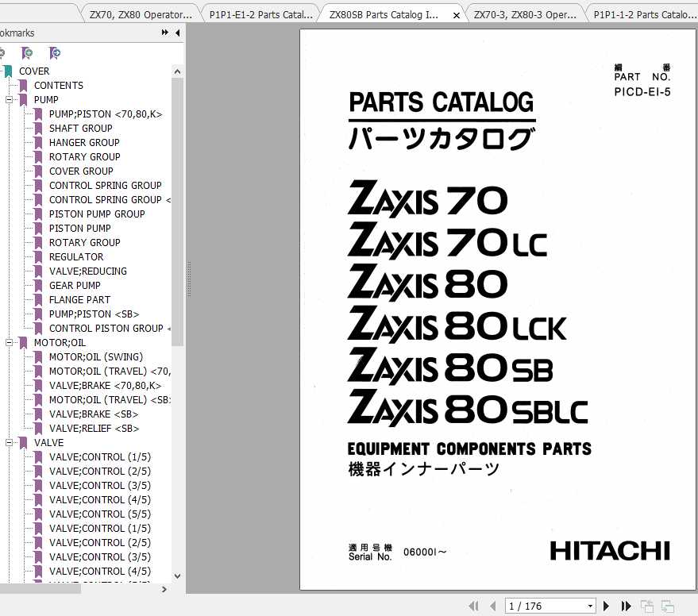Open the ZX70-3, ZX80-3 Operator tab
Screen dimensions: 698x616
tap(526, 13)
